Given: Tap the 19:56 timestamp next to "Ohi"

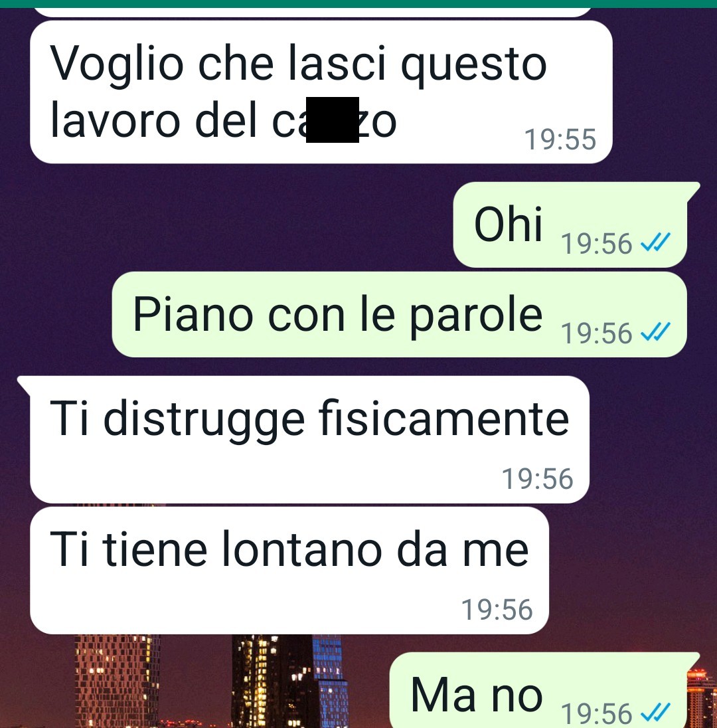Looking at the screenshot, I should pyautogui.click(x=597, y=244).
